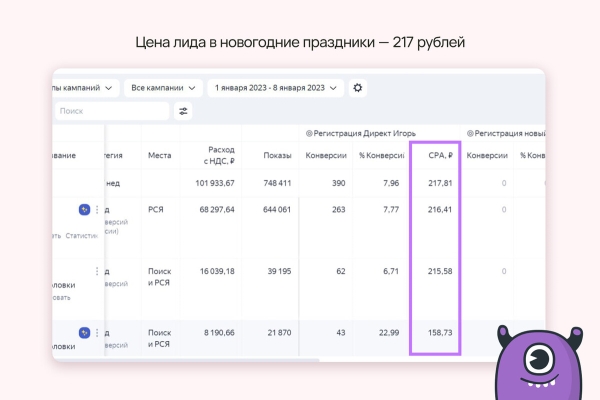The height and width of the screenshot is (400, 600).
Task: Select the conversions value 390
Action: [x=339, y=183]
